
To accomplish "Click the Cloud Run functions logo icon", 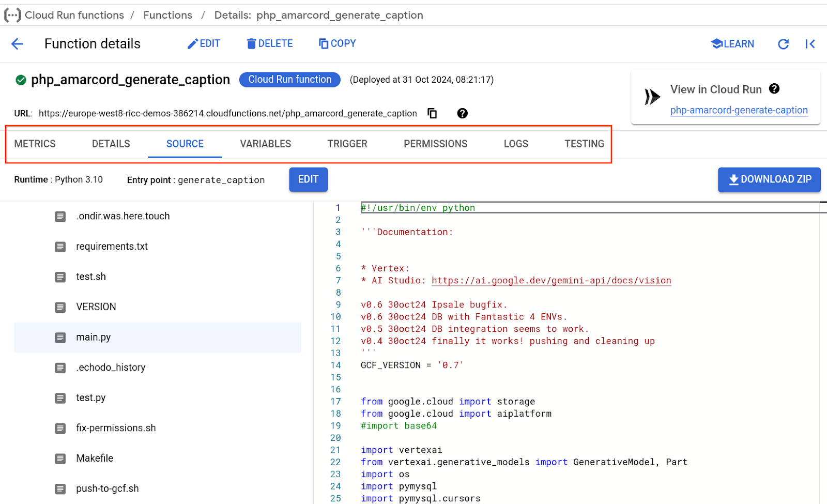I will [x=12, y=15].
